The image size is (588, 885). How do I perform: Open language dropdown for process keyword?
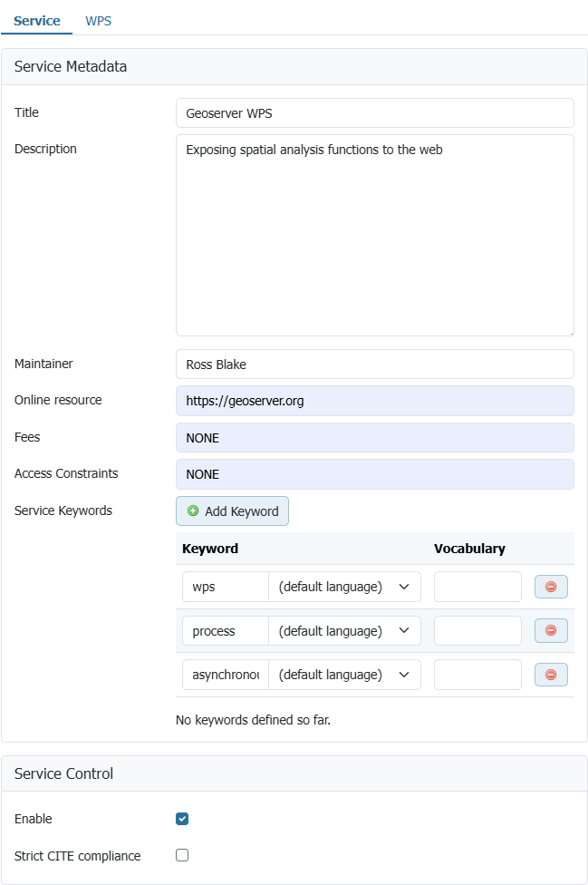344,631
